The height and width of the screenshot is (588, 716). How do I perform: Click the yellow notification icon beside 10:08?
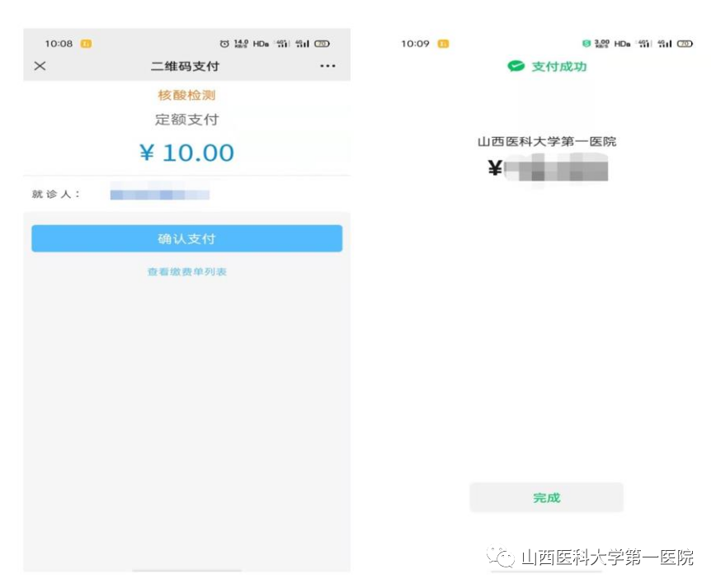(x=86, y=44)
